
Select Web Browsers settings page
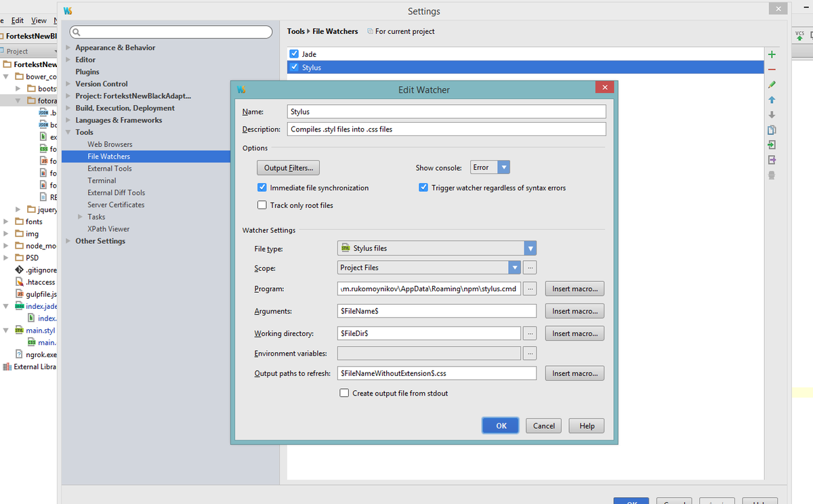[x=110, y=144]
